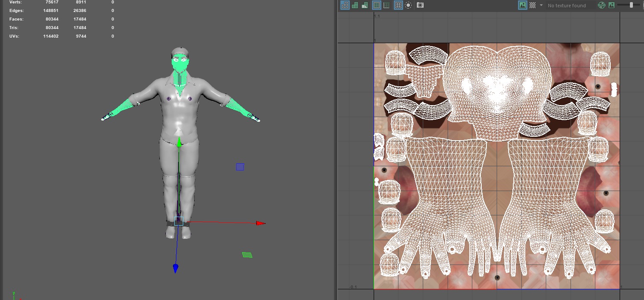Toggle RGB channels display icon
Image resolution: width=644 pixels, height=300 pixels.
602,5
